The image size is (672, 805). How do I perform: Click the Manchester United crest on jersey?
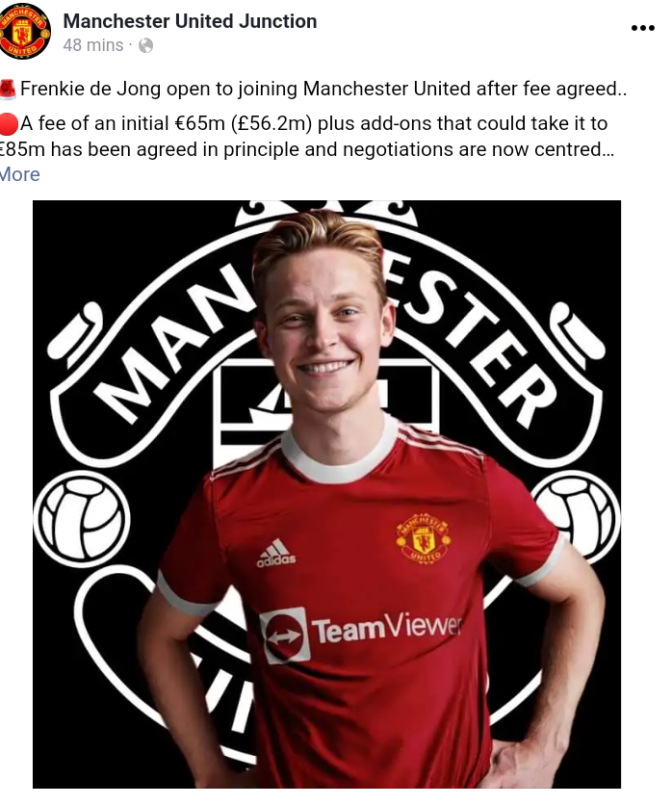coord(424,537)
